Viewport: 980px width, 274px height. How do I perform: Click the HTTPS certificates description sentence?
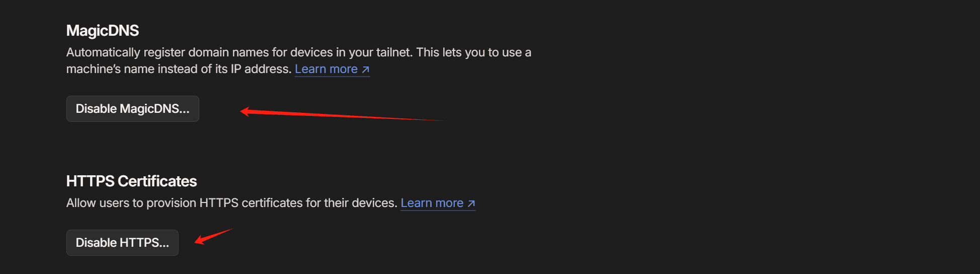232,203
